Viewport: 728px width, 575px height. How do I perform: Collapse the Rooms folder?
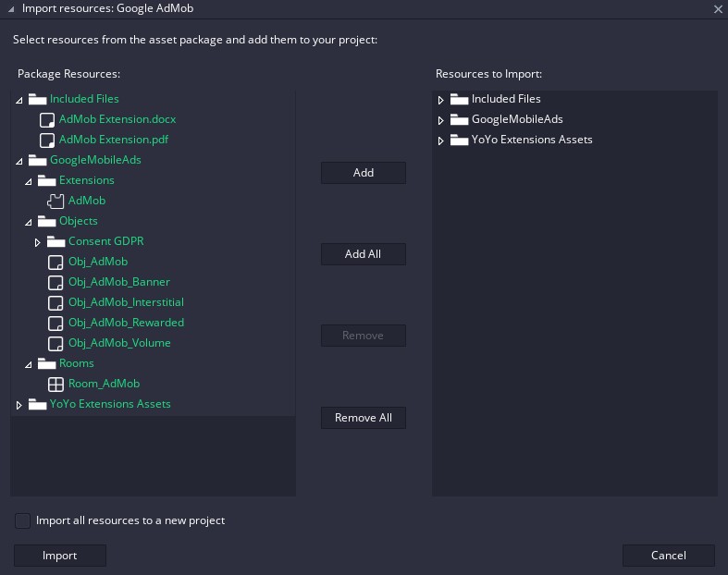(x=29, y=365)
